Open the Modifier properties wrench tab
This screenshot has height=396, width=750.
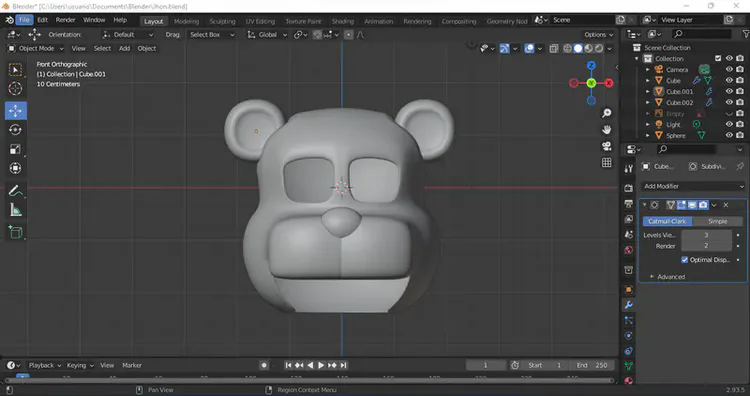[629, 305]
